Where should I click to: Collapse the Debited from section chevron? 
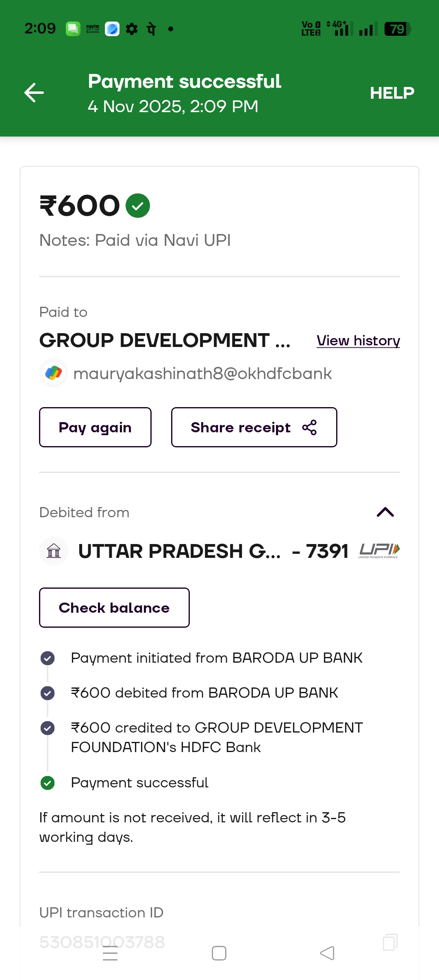[x=385, y=512]
